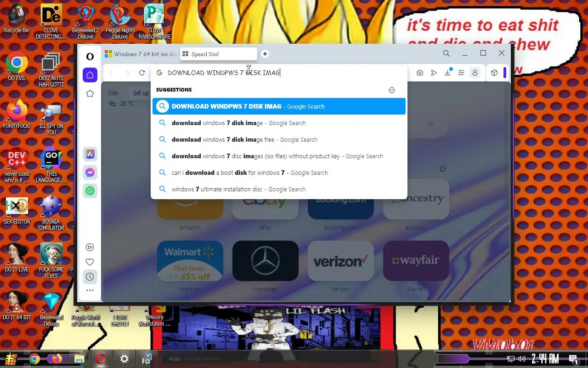This screenshot has height=368, width=588.
Task: Open the bookmarks star in the sidebar
Action: [90, 93]
